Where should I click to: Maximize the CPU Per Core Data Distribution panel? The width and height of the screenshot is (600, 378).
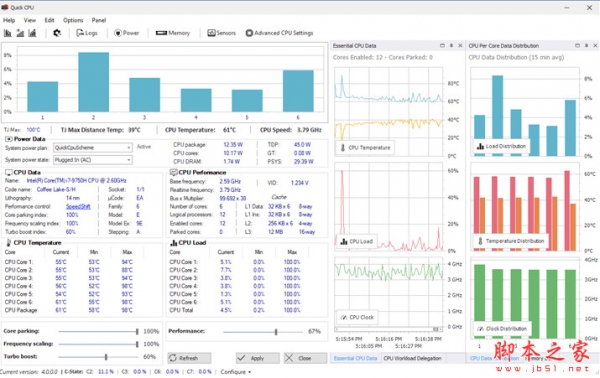tap(577, 46)
